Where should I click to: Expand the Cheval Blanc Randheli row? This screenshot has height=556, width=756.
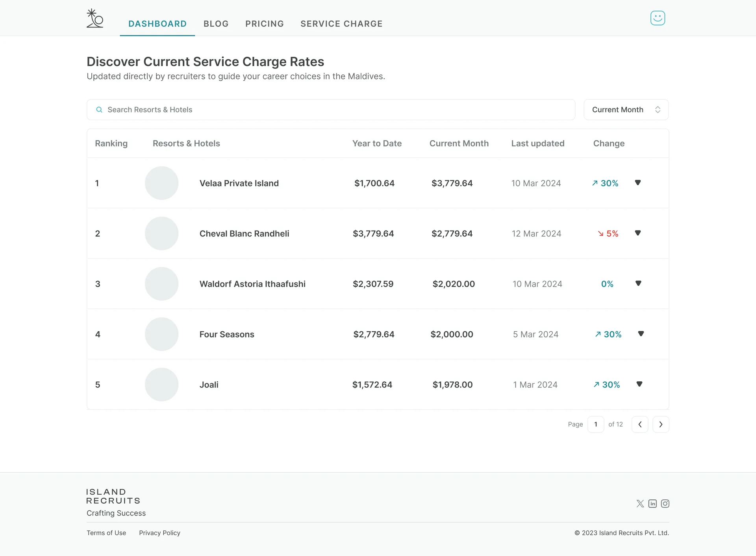coord(638,233)
